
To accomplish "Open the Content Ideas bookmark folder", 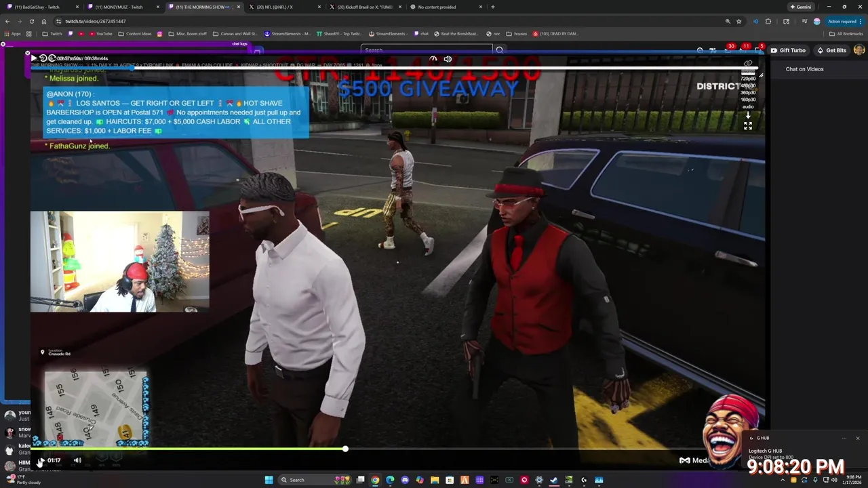I will (x=135, y=34).
